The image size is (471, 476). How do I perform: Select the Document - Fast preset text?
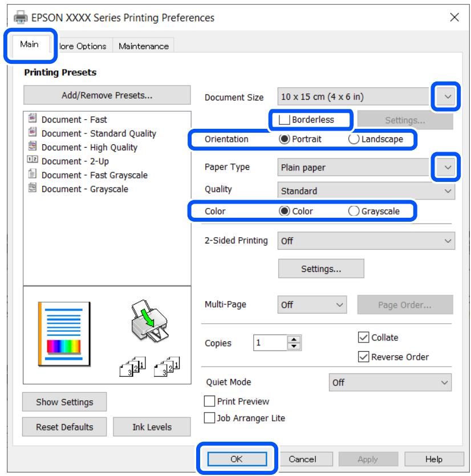(x=74, y=119)
